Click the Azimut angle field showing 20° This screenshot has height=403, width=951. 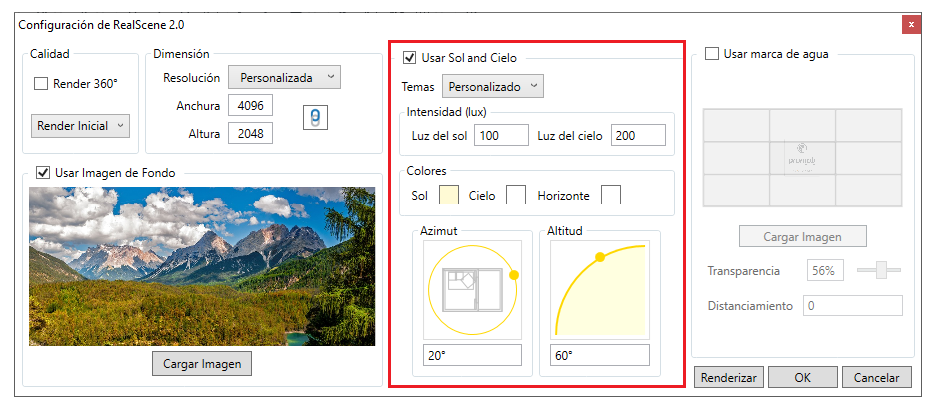[472, 356]
